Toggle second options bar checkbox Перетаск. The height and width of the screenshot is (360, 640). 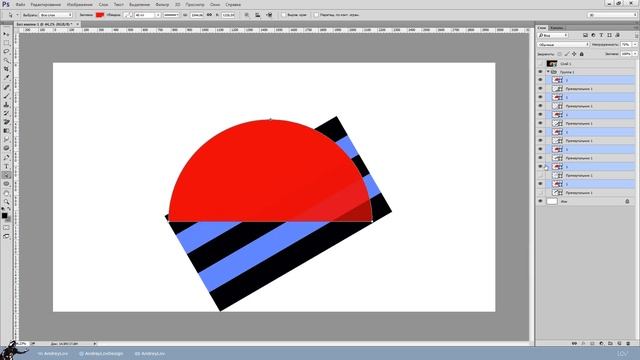[x=316, y=15]
